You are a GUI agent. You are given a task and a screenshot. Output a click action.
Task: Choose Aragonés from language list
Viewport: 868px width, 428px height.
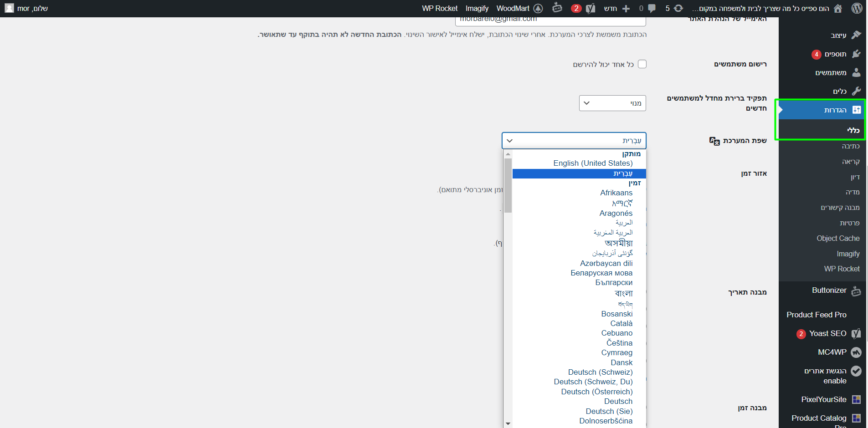[616, 213]
